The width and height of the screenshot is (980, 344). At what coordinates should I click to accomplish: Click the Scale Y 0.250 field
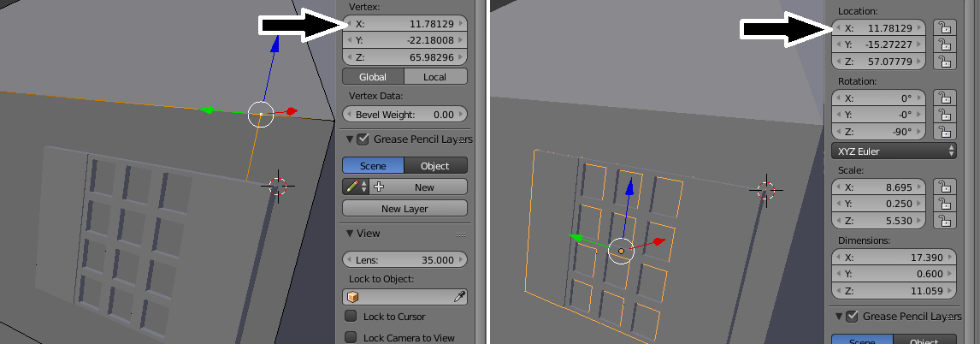click(x=879, y=204)
